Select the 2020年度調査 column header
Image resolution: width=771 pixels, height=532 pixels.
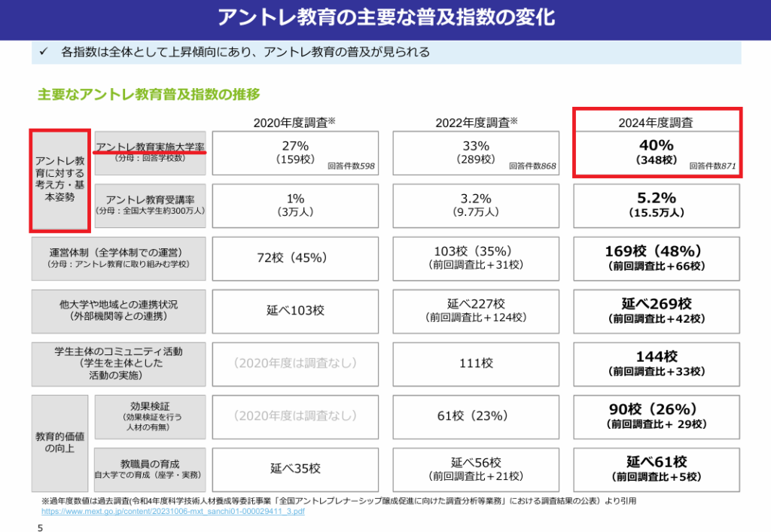click(294, 122)
